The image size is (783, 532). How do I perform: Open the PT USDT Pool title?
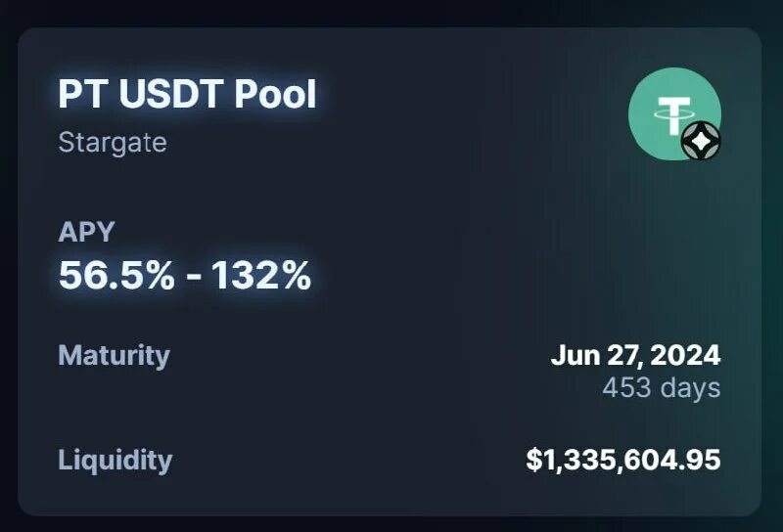187,95
